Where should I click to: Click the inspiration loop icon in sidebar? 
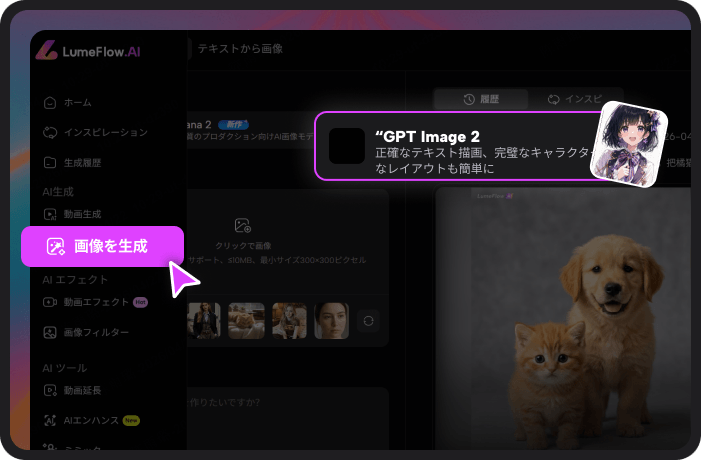point(50,132)
